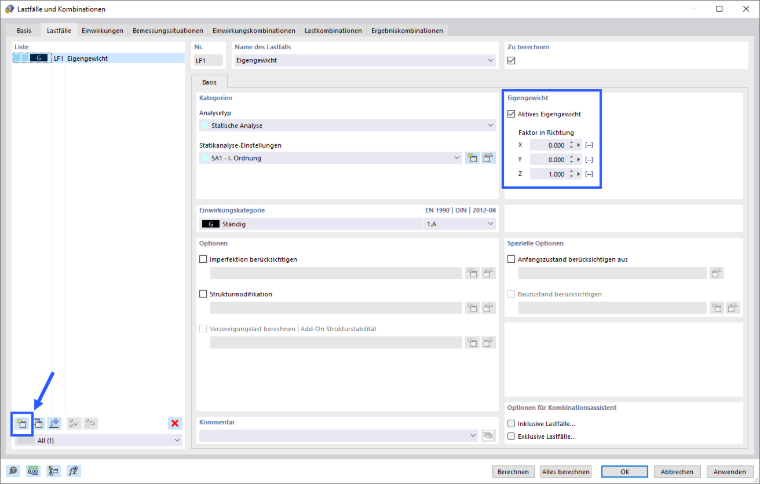Image resolution: width=760 pixels, height=484 pixels.
Task: Go to Bemessungssituationen tab
Action: (x=168, y=31)
